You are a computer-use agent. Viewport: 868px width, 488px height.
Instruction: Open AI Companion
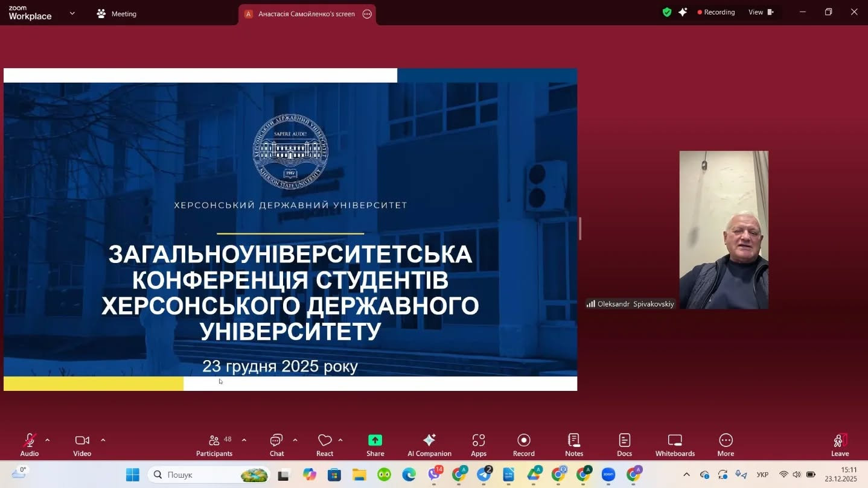[x=429, y=445]
